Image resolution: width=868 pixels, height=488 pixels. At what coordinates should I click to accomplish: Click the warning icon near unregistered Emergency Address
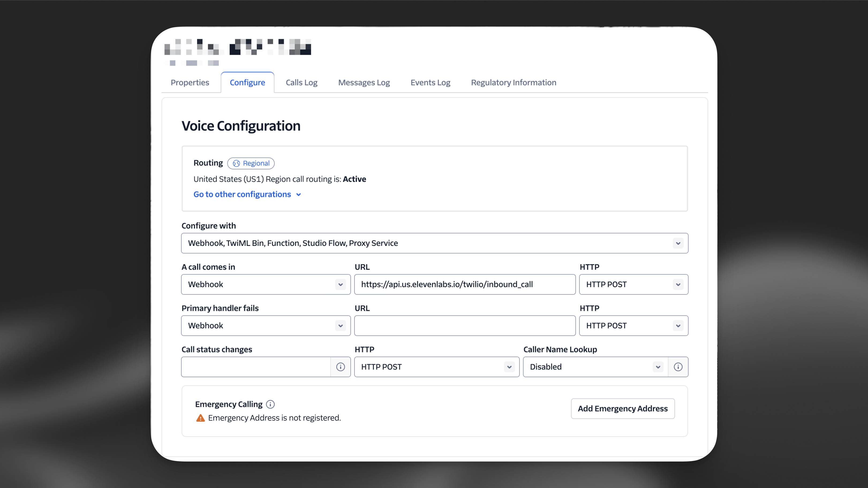[x=200, y=418]
